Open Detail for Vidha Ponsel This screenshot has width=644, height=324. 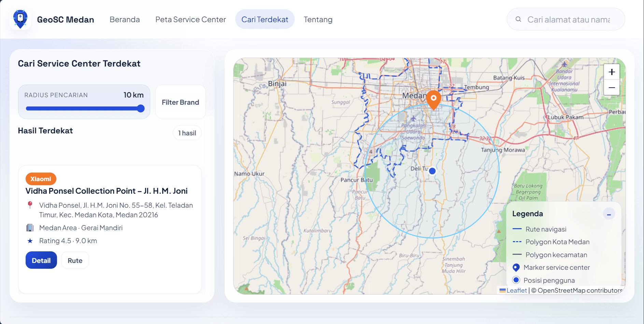tap(41, 260)
